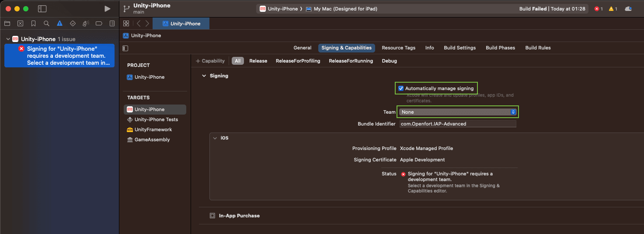Toggle the navigator sidebar button
644x234 pixels.
(42, 9)
